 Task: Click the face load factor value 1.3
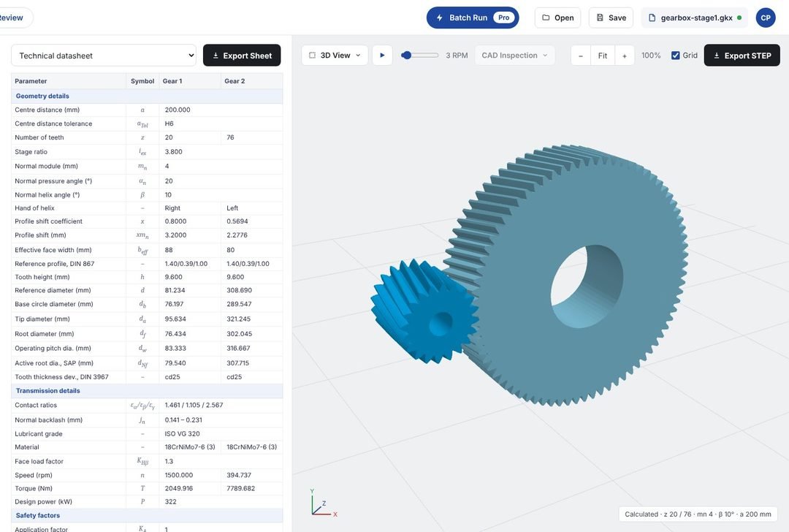[169, 461]
